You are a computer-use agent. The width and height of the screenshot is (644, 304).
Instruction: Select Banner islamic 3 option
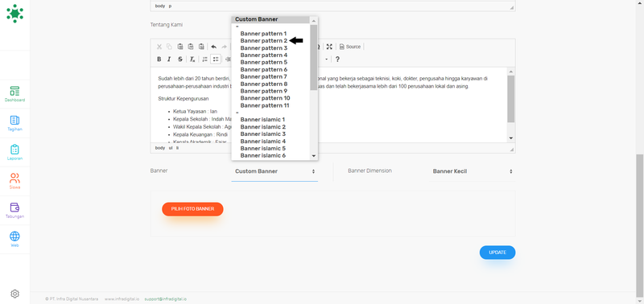[263, 134]
